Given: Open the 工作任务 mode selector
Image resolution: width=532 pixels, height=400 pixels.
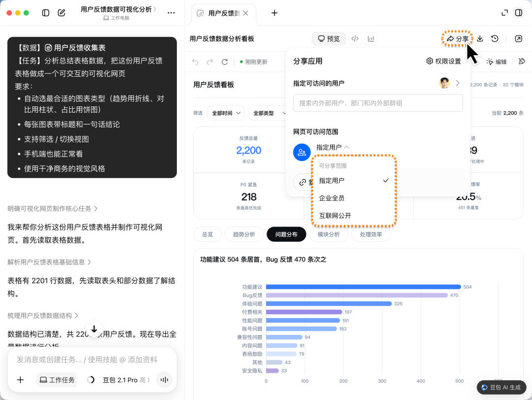Looking at the screenshot, I should point(57,380).
